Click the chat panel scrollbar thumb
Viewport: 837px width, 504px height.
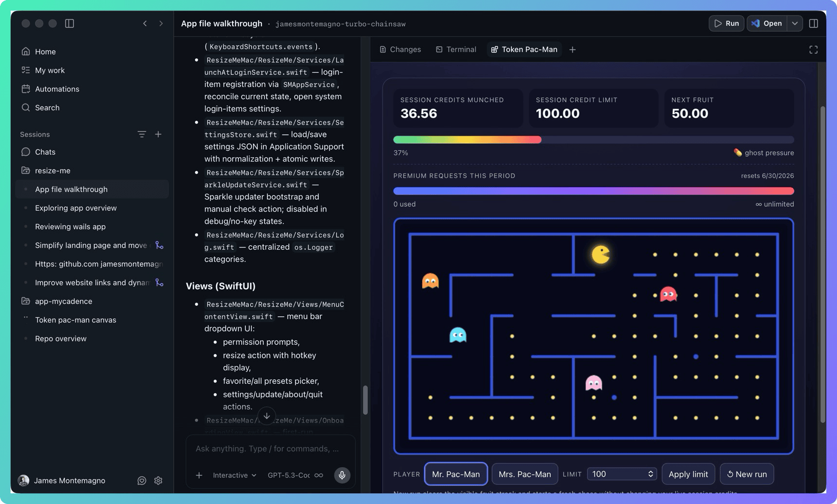click(365, 400)
